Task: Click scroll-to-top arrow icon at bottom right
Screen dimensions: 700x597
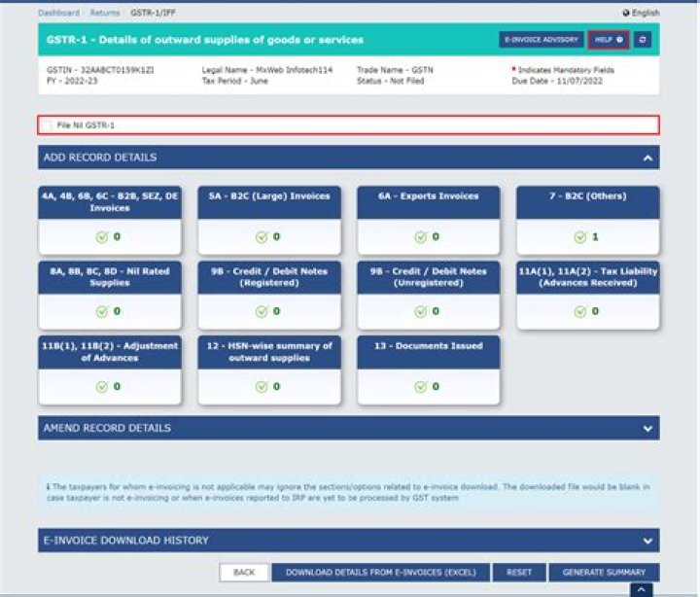Action: 640,590
